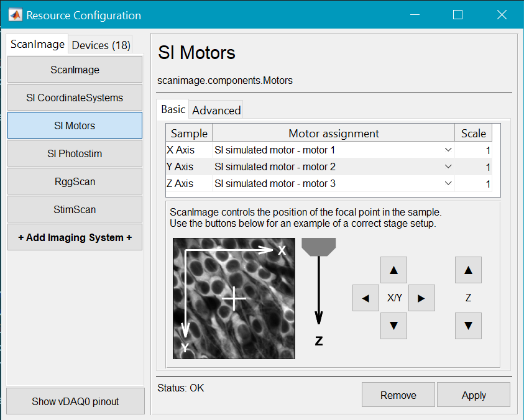
Task: Select SI Photostim in the sidebar
Action: point(75,153)
